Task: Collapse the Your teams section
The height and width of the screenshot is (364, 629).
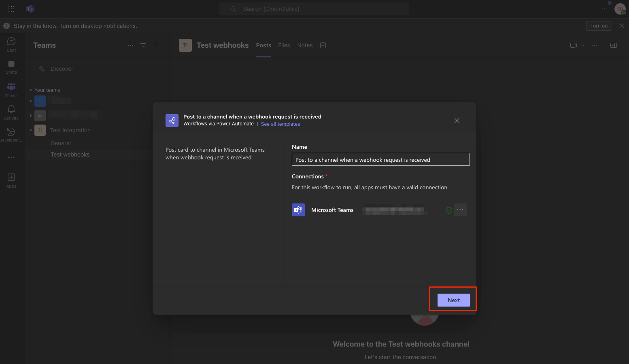Action: 31,90
